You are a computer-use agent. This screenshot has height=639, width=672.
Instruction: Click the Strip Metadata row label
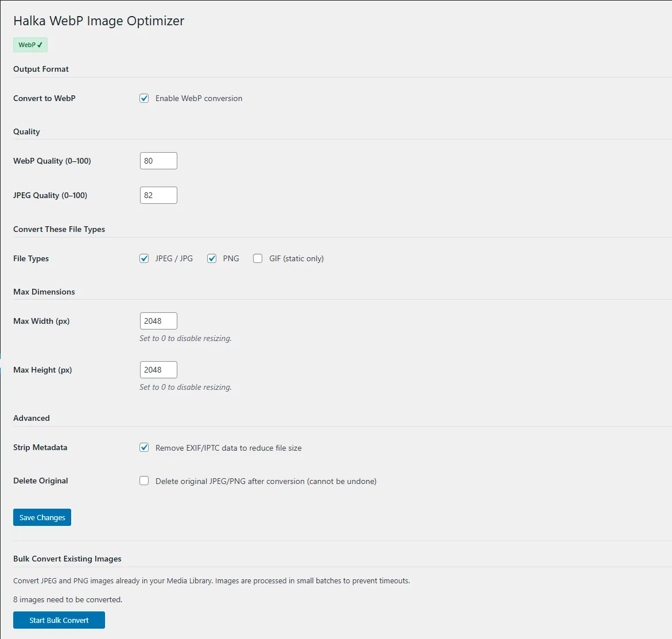coord(40,447)
